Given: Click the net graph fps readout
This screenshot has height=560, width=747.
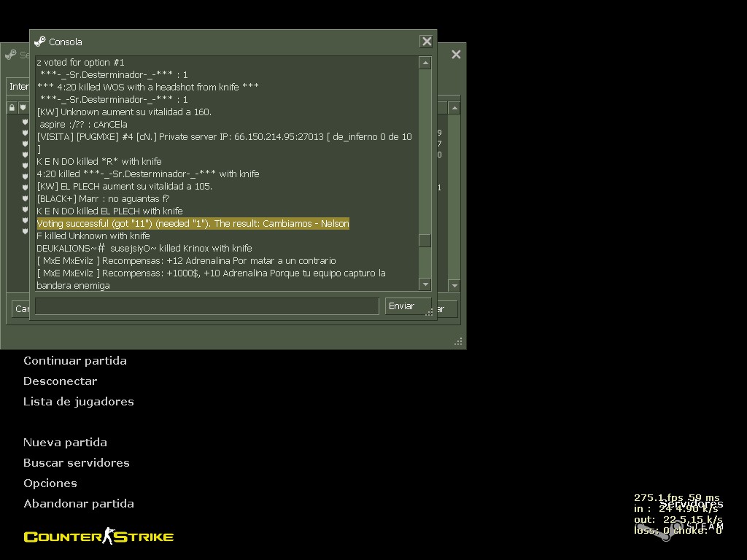Looking at the screenshot, I should pyautogui.click(x=676, y=497).
